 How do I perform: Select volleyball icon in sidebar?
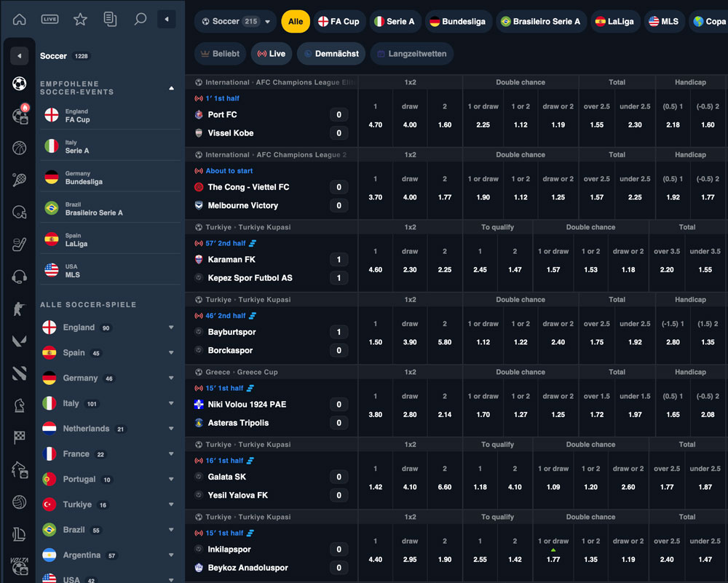pyautogui.click(x=19, y=502)
